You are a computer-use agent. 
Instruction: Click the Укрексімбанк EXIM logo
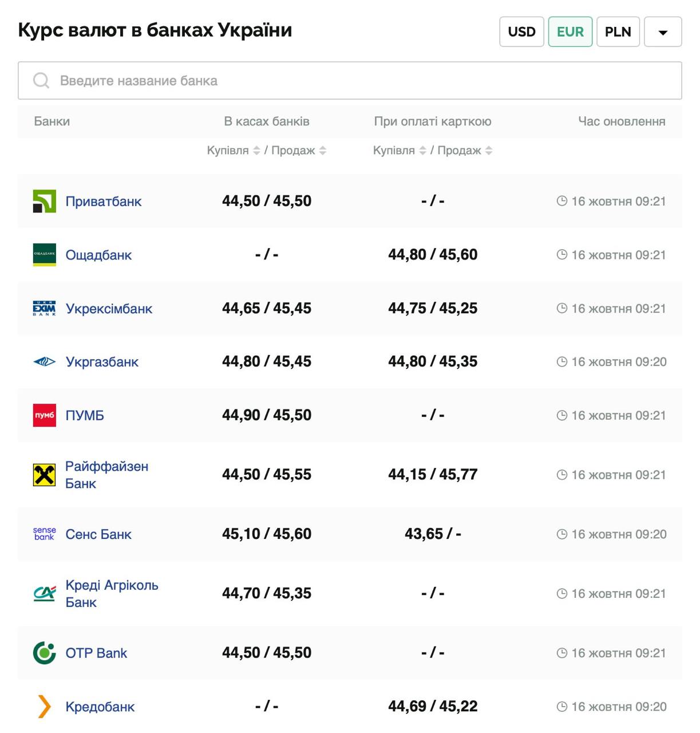click(44, 308)
